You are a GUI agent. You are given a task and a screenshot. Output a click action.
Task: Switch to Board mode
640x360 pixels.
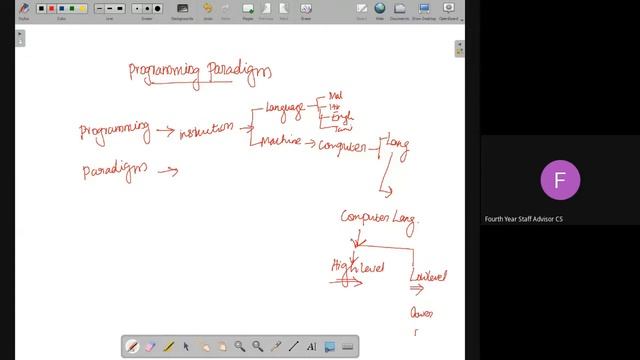[361, 11]
